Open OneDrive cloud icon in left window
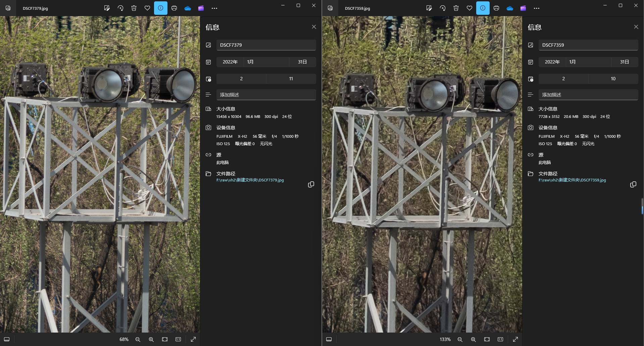The width and height of the screenshot is (644, 346). [x=188, y=8]
